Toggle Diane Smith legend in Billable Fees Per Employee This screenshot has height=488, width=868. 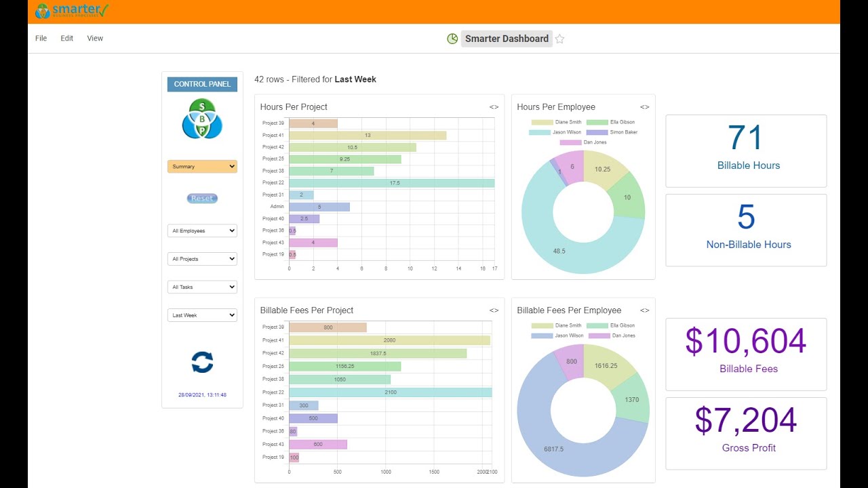pyautogui.click(x=557, y=325)
